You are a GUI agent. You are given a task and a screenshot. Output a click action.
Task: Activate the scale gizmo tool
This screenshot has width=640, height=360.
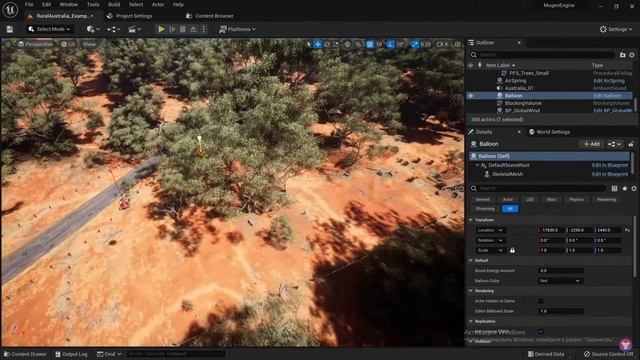tap(336, 44)
